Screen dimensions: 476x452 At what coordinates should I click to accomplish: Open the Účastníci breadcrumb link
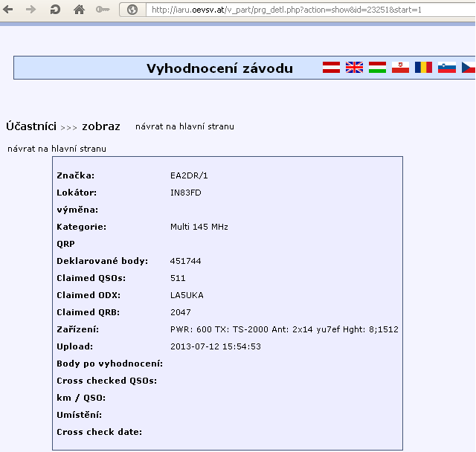coord(31,126)
